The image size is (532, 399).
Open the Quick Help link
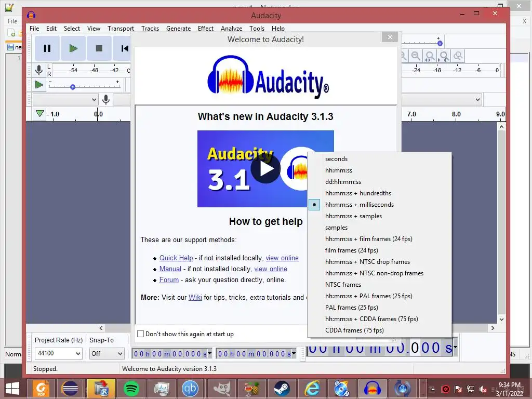pos(176,258)
